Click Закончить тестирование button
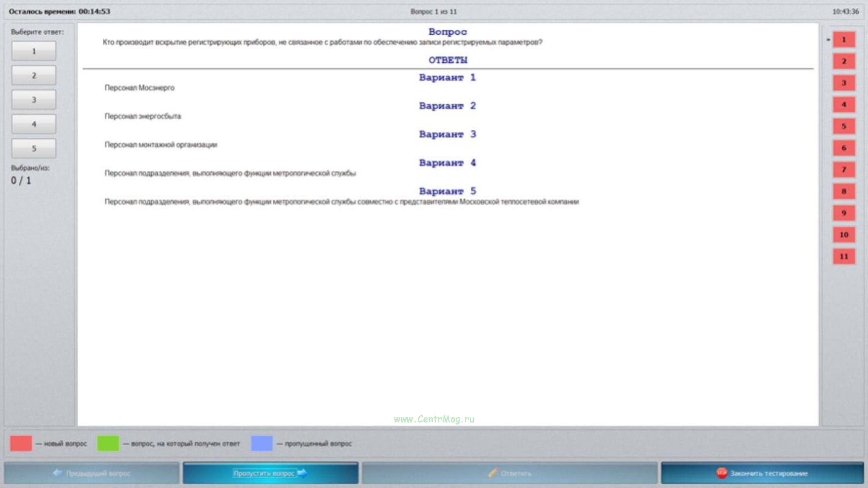Viewport: 868px width, 488px height. click(x=768, y=473)
